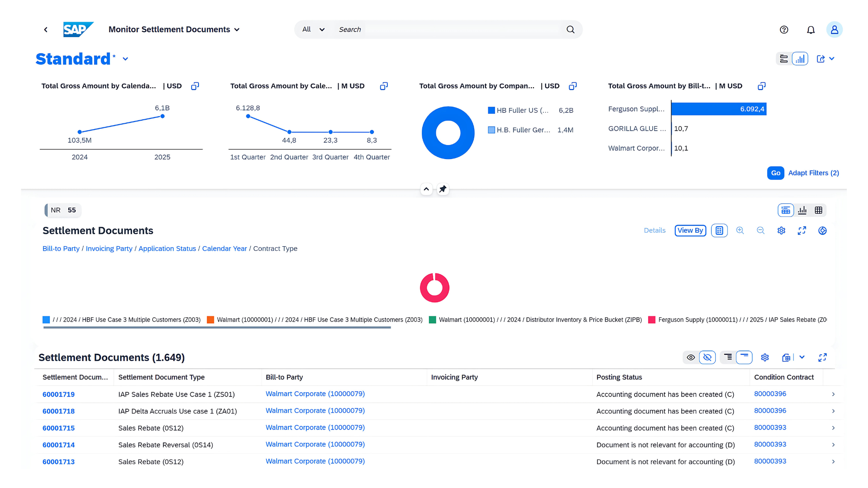Image resolution: width=868 pixels, height=488 pixels.
Task: Drill up to Calendar Year breadcrumb
Action: pos(225,249)
